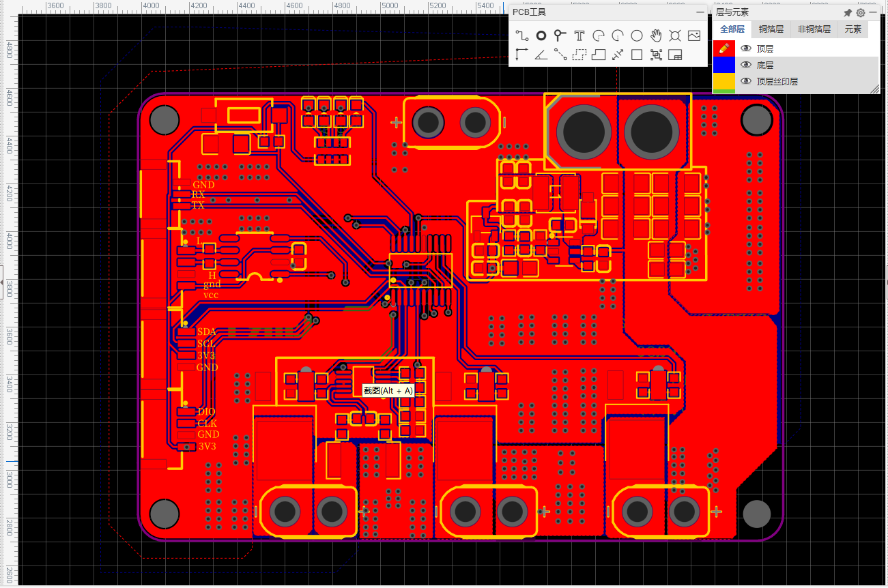
Task: Select the Connect Pad to Pad tool
Action: 560,55
